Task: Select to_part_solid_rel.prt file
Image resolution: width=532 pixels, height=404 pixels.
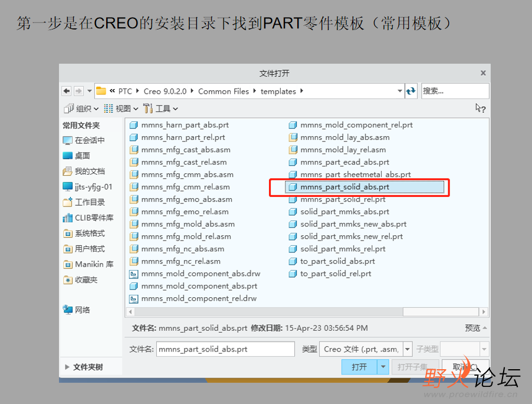Action: [x=330, y=274]
